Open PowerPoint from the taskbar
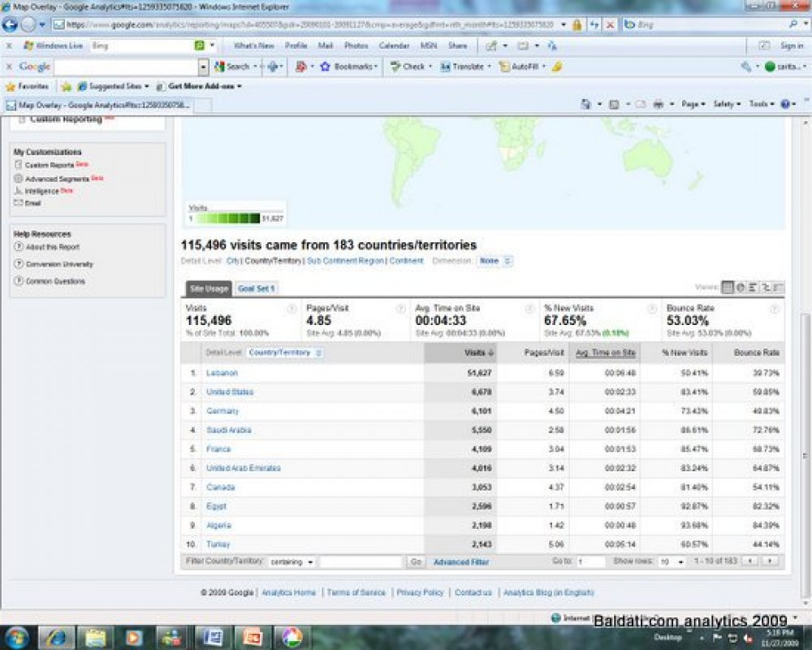The width and height of the screenshot is (812, 650). pos(253,638)
